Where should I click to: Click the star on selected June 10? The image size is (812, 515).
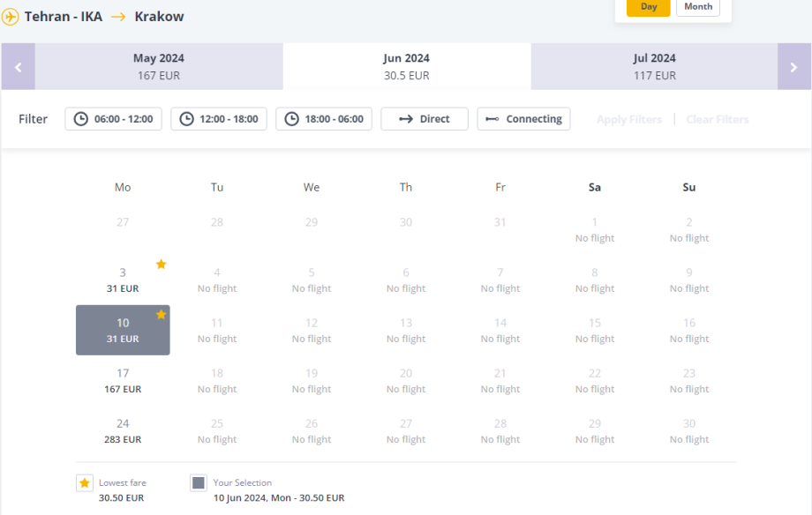click(161, 314)
